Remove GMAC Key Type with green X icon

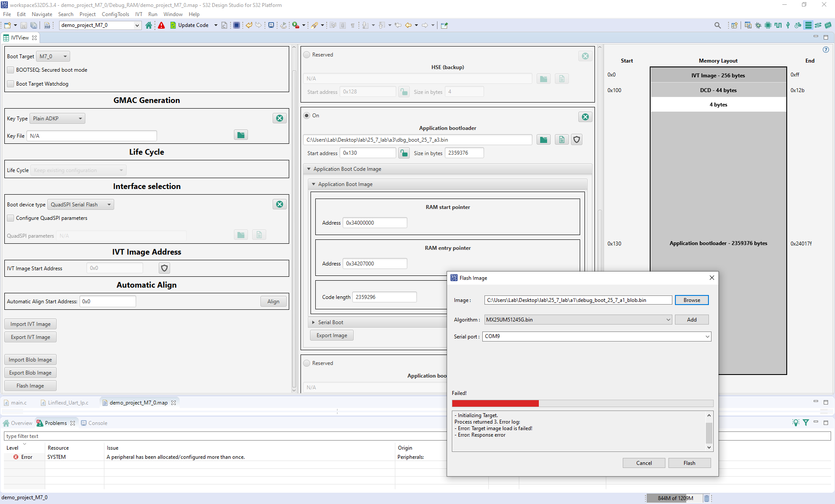(280, 118)
